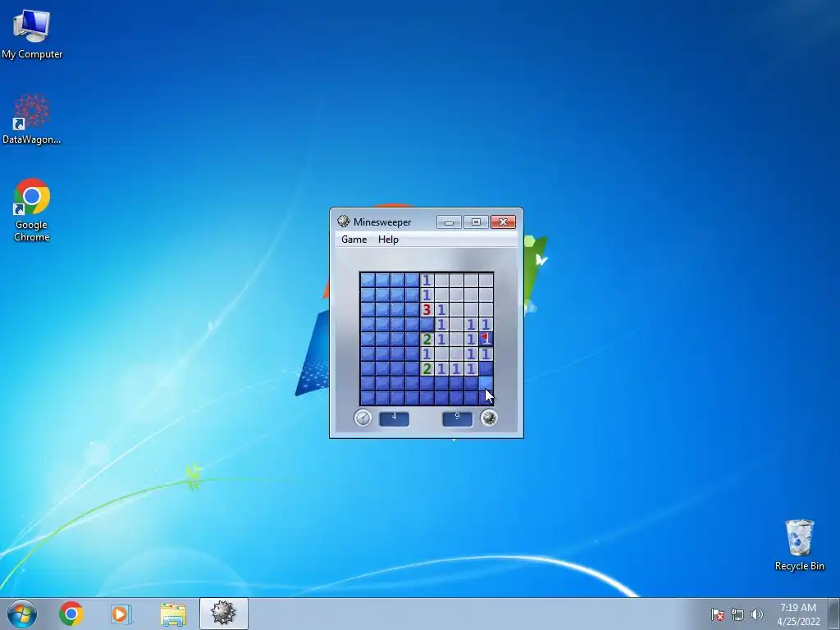Select the DataWagon desktop shortcut
840x630 pixels.
pos(32,119)
